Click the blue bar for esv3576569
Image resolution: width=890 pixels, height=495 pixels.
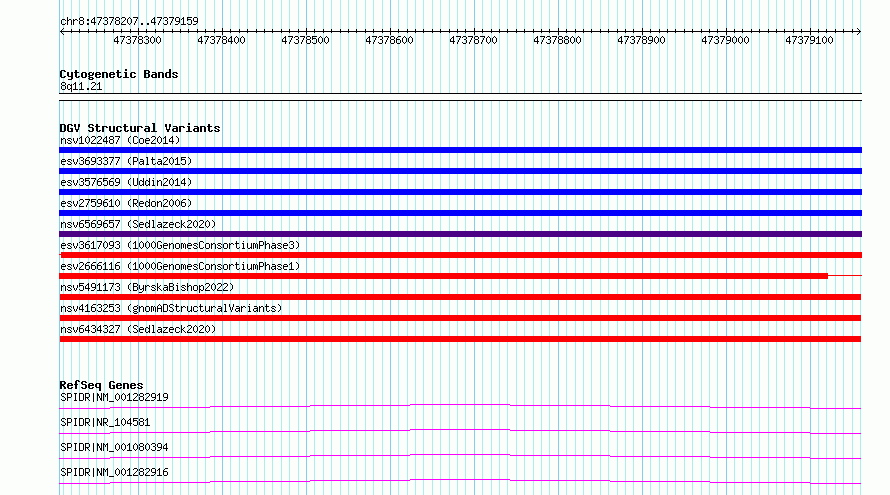click(460, 192)
